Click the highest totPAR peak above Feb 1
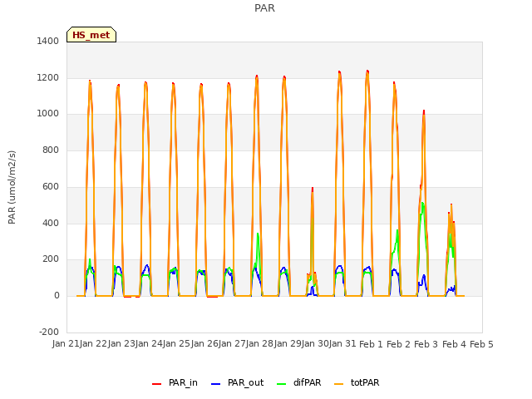Screen dimensions: 532x399 coord(367,71)
